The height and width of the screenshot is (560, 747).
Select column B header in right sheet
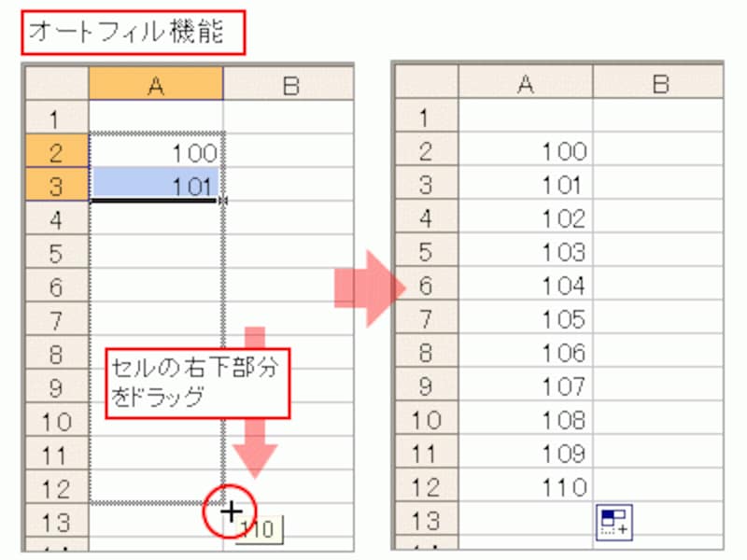coord(658,82)
